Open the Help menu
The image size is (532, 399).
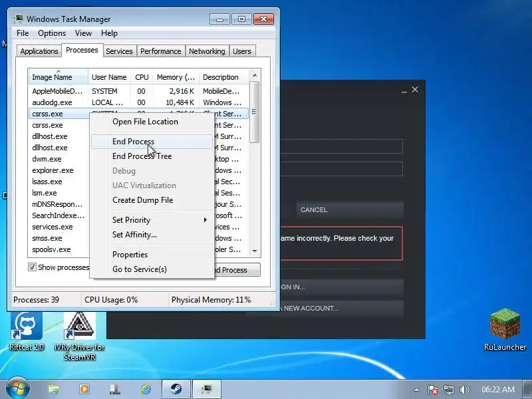click(x=109, y=33)
